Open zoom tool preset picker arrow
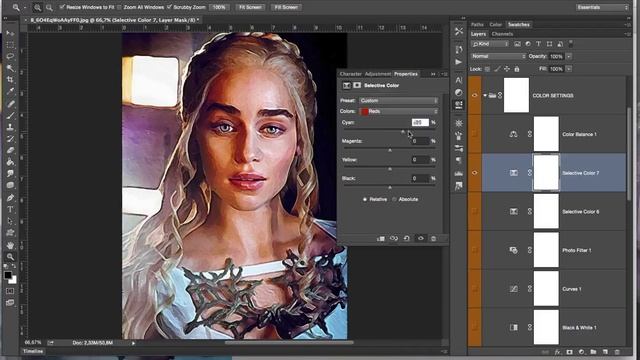 [25, 7]
